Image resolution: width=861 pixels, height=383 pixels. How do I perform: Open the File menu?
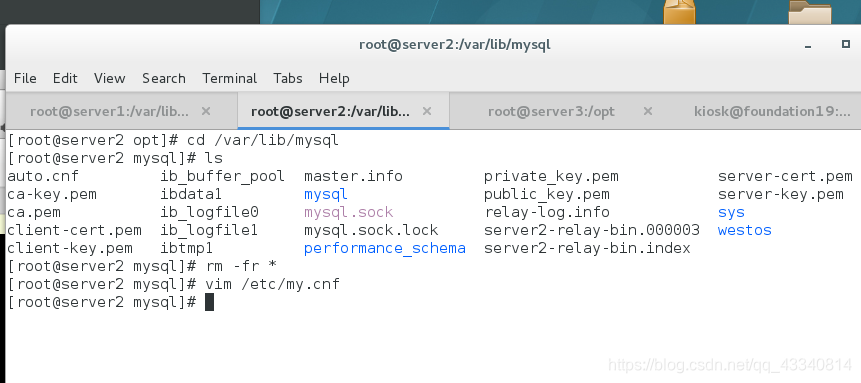click(25, 79)
